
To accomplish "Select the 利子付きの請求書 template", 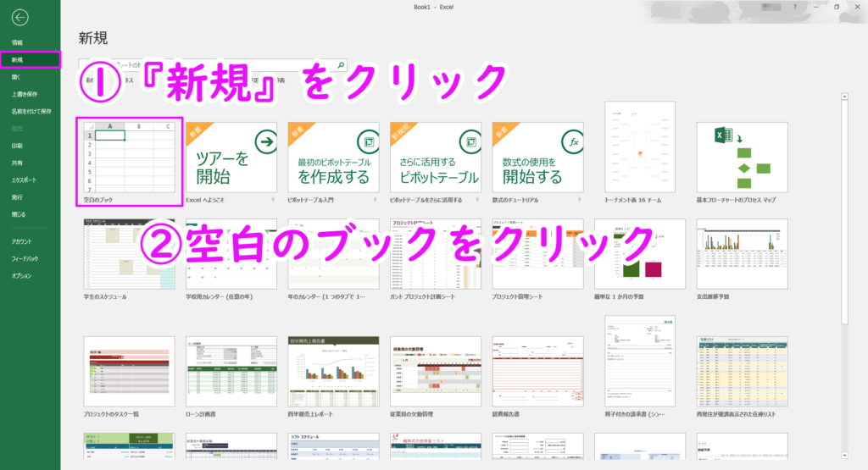I will (640, 361).
